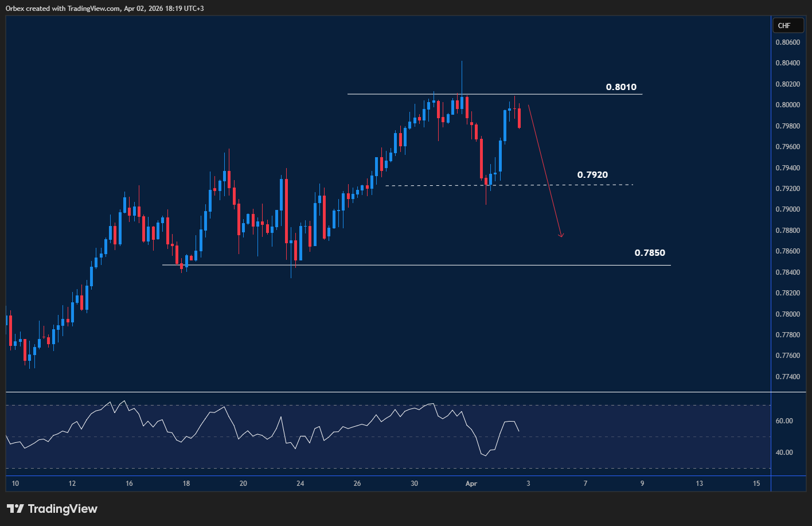Click the 0.80000 price axis label

[x=787, y=105]
